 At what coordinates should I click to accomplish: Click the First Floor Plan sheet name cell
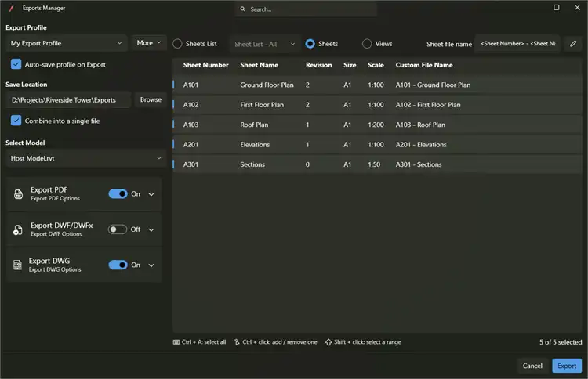click(x=262, y=105)
